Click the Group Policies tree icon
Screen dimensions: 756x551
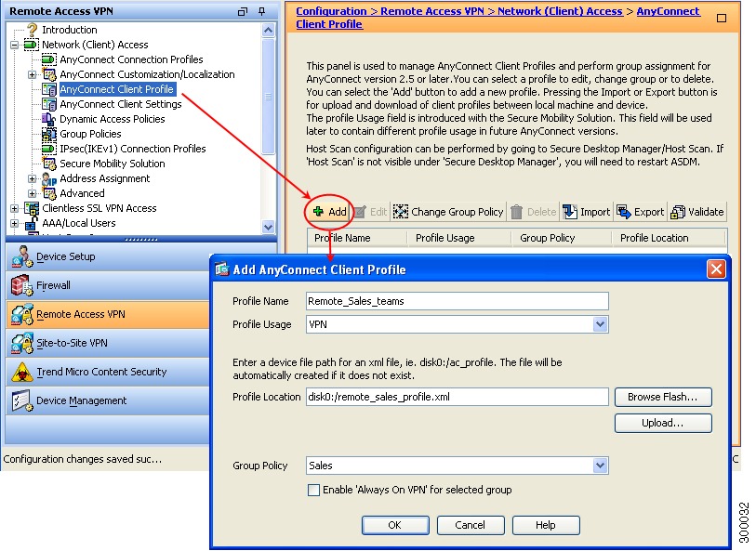coord(49,134)
